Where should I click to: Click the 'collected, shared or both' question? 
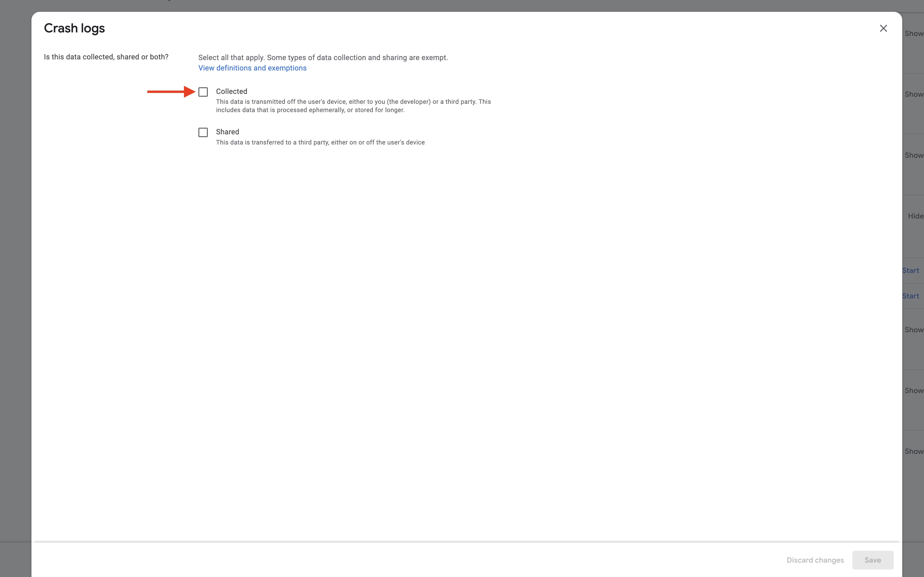point(106,57)
